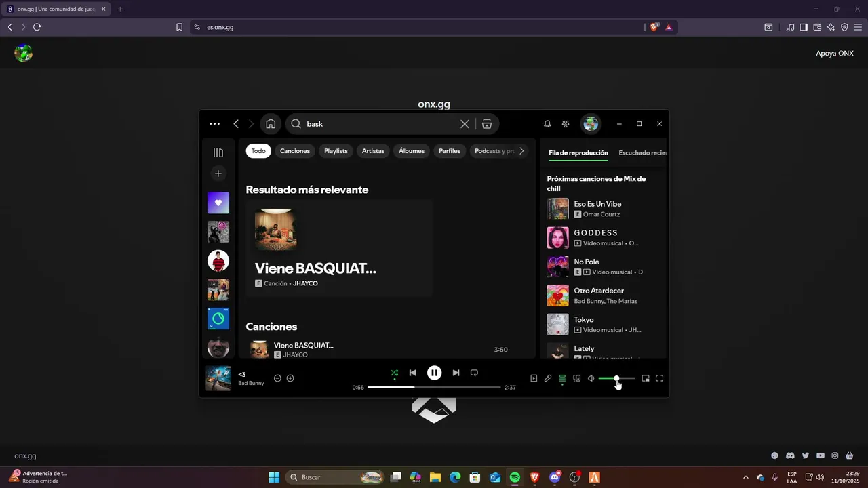Select queued song No Pole
The image size is (868, 488).
tap(604, 267)
